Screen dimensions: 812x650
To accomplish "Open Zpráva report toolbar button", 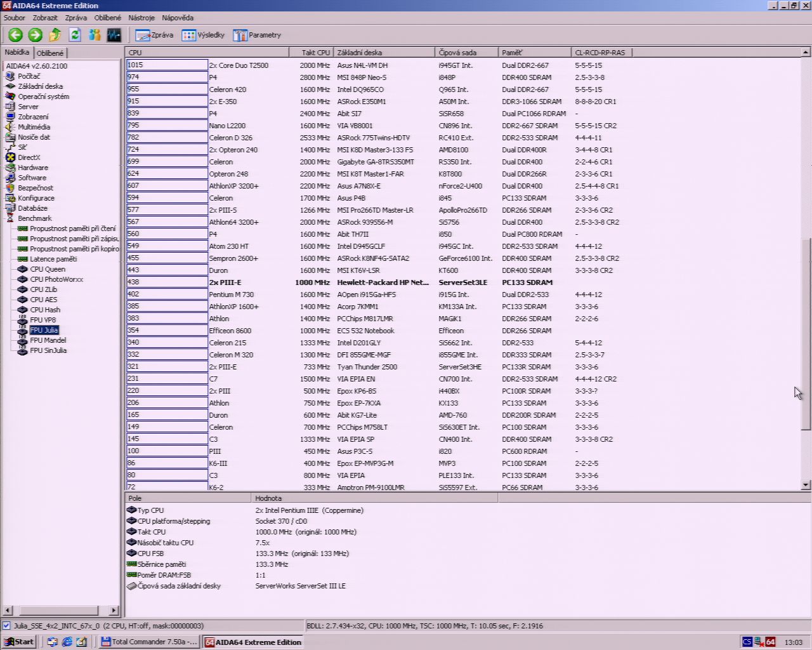I will [x=154, y=35].
